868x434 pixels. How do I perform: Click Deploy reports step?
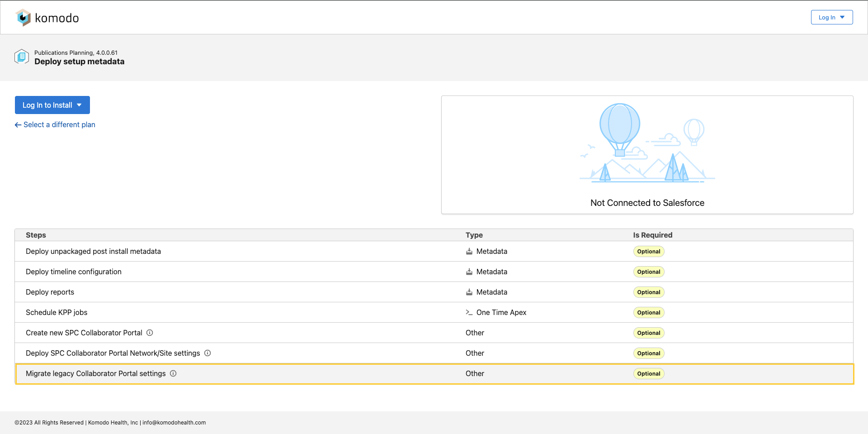click(50, 292)
